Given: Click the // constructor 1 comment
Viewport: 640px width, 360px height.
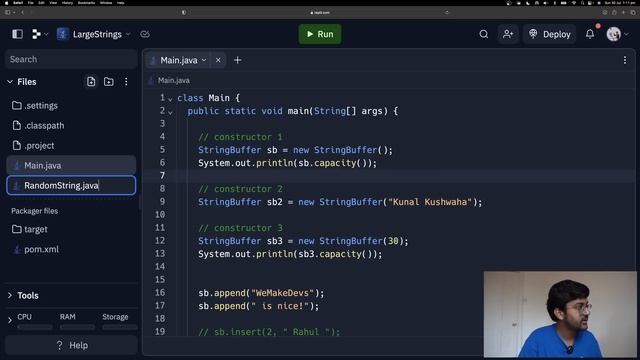Looking at the screenshot, I should [240, 137].
